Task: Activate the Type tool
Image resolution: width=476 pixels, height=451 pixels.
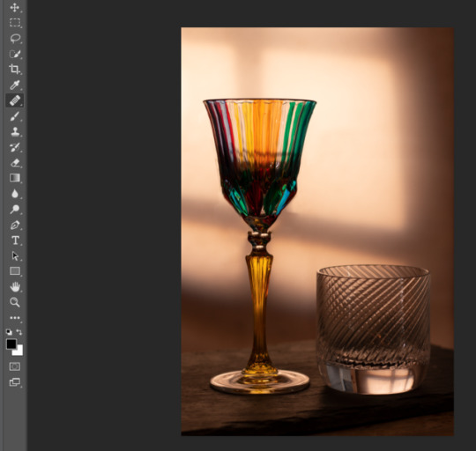Action: 15,240
